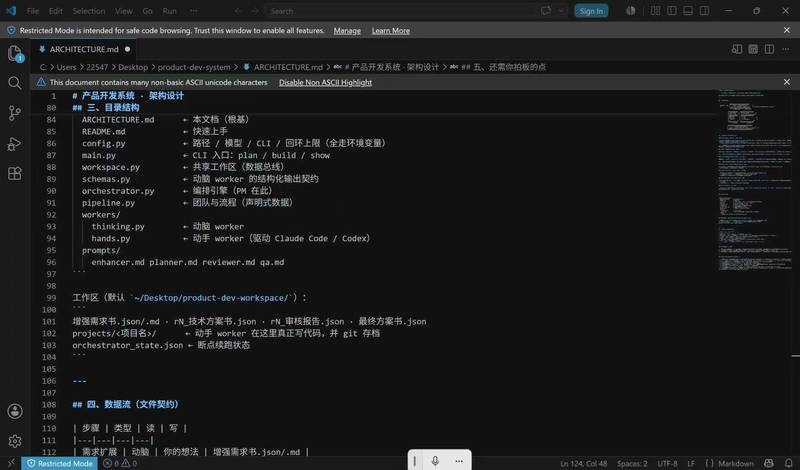
Task: Click the ellipsis in floating voice bar
Action: pyautogui.click(x=459, y=461)
